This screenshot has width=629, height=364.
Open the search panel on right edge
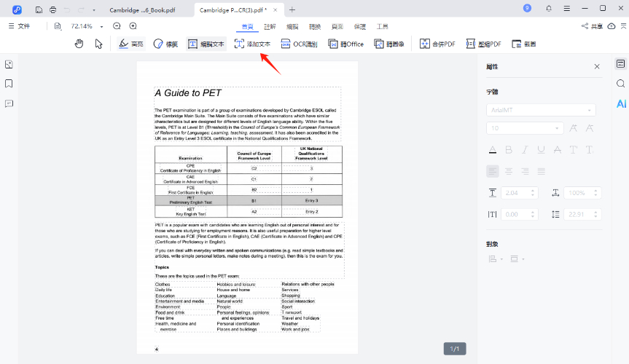coord(620,84)
